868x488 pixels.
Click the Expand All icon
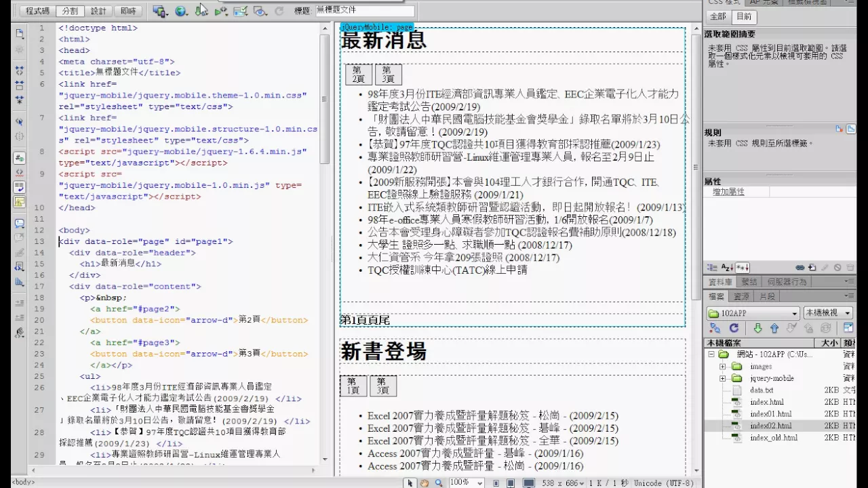coord(20,100)
